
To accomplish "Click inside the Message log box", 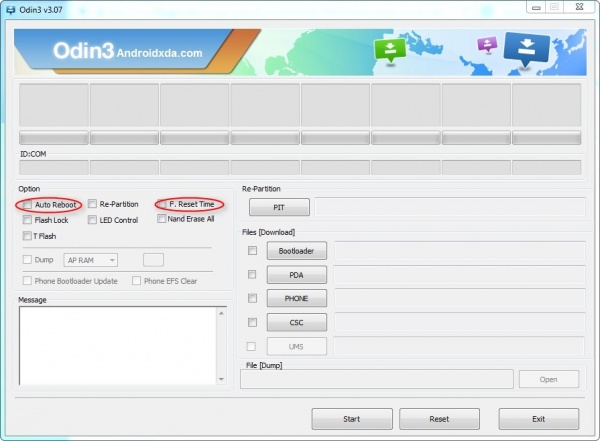I will 118,346.
